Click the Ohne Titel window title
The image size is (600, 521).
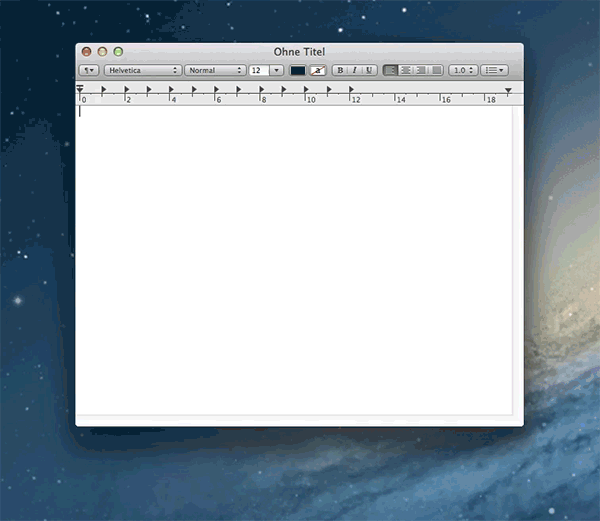pyautogui.click(x=299, y=52)
